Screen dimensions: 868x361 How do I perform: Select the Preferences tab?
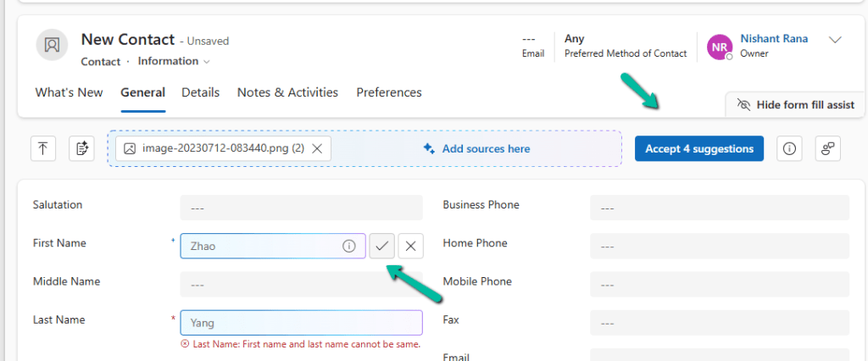388,92
